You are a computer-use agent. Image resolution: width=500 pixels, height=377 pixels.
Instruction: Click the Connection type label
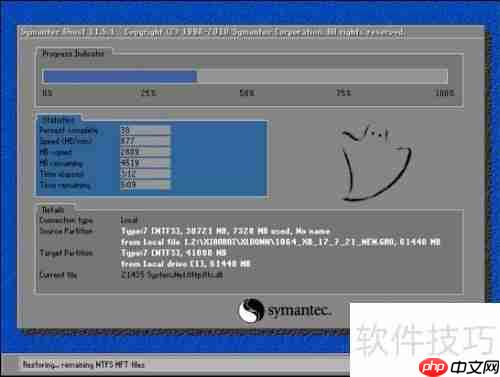click(x=66, y=220)
